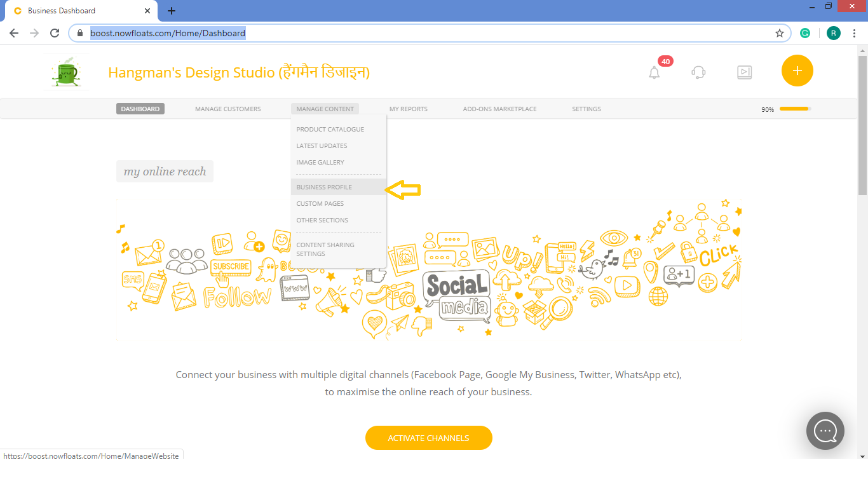The width and height of the screenshot is (868, 488).
Task: Open the chat bubble widget
Action: pos(825,431)
